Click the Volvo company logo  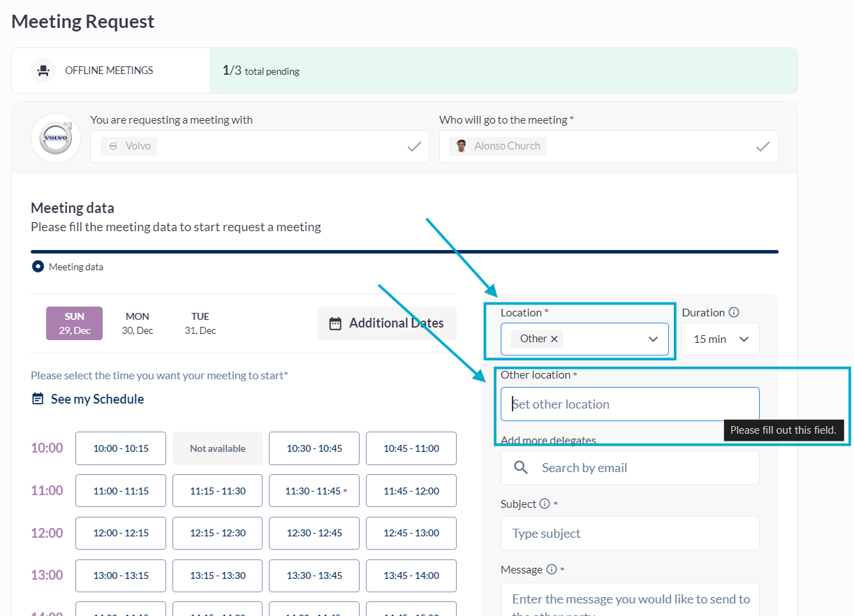pos(56,138)
